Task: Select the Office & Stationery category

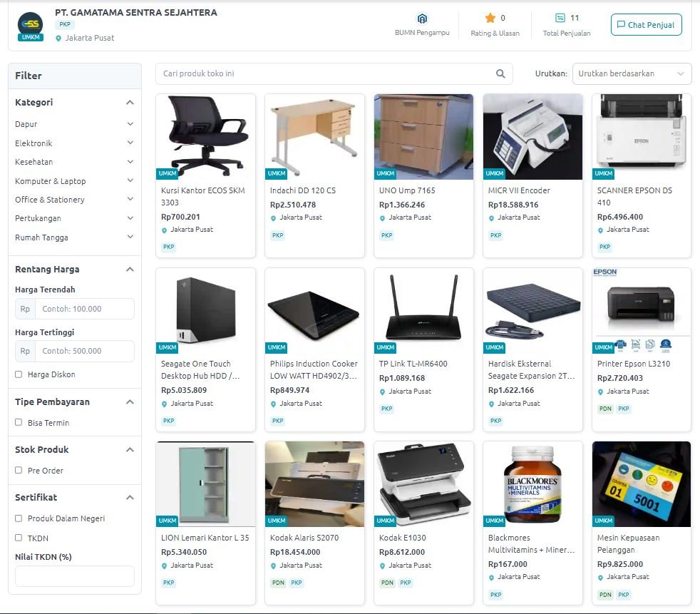Action: pos(50,200)
